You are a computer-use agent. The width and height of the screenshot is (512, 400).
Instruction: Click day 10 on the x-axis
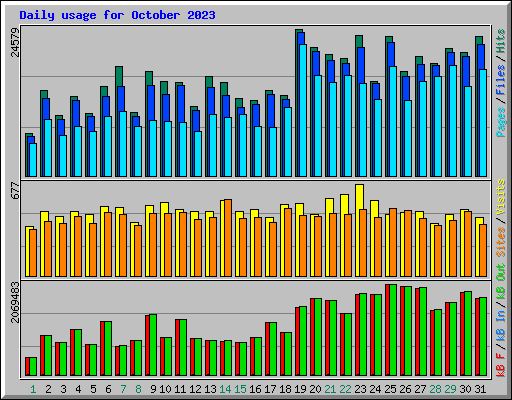coord(165,389)
